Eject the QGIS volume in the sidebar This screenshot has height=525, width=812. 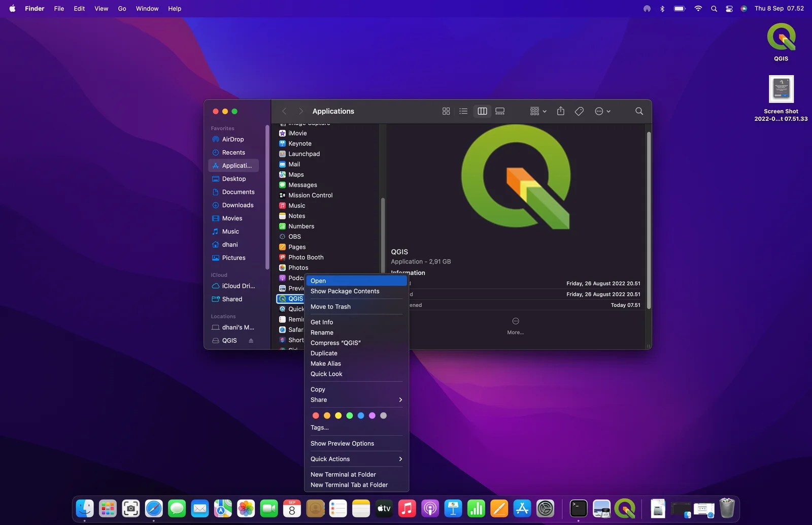tap(251, 341)
